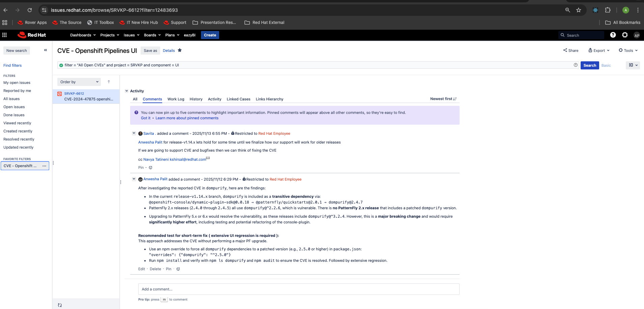Open Jira administration gear icon

tap(625, 35)
